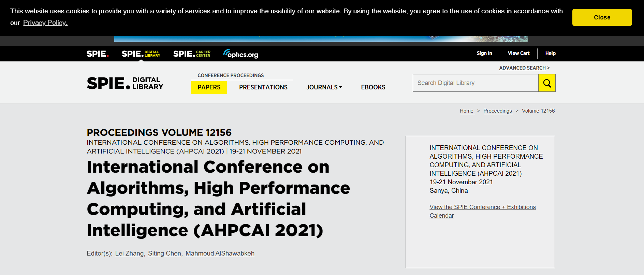Expand the Journals dropdown menu
The image size is (644, 275).
324,87
